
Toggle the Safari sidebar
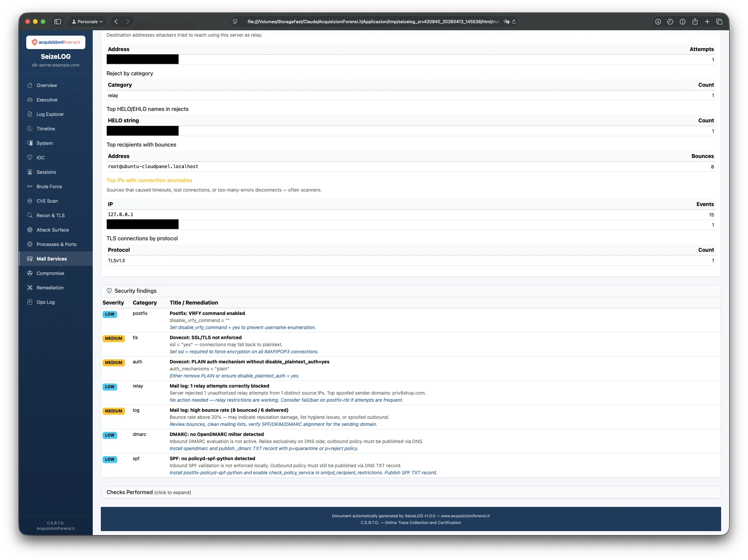(x=57, y=21)
